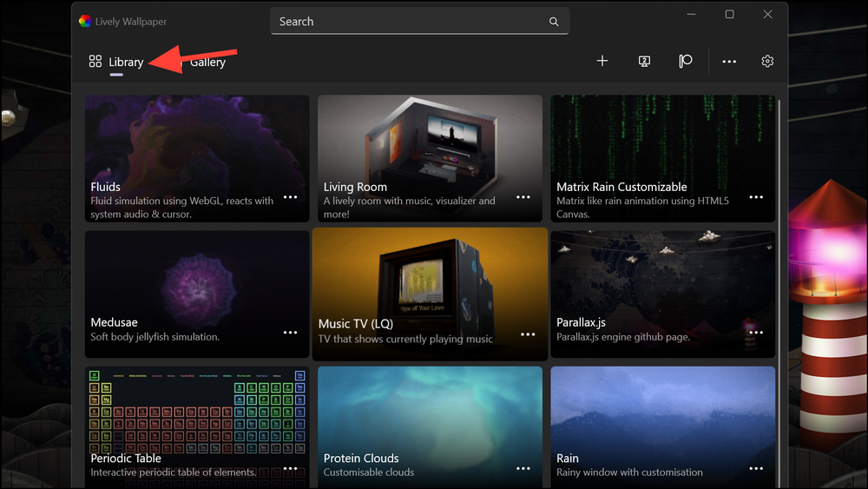The height and width of the screenshot is (489, 868).
Task: Click the library vertical scrollbar
Action: pyautogui.click(x=779, y=261)
